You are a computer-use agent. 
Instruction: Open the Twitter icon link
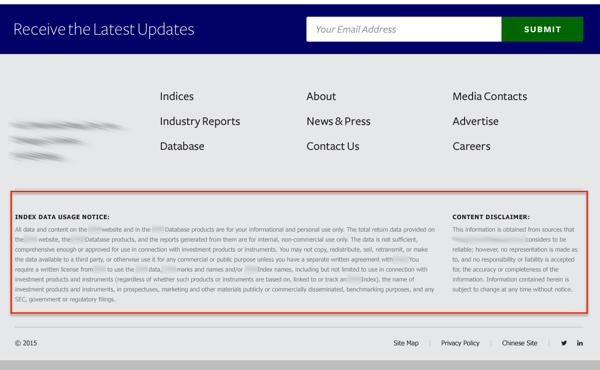564,343
